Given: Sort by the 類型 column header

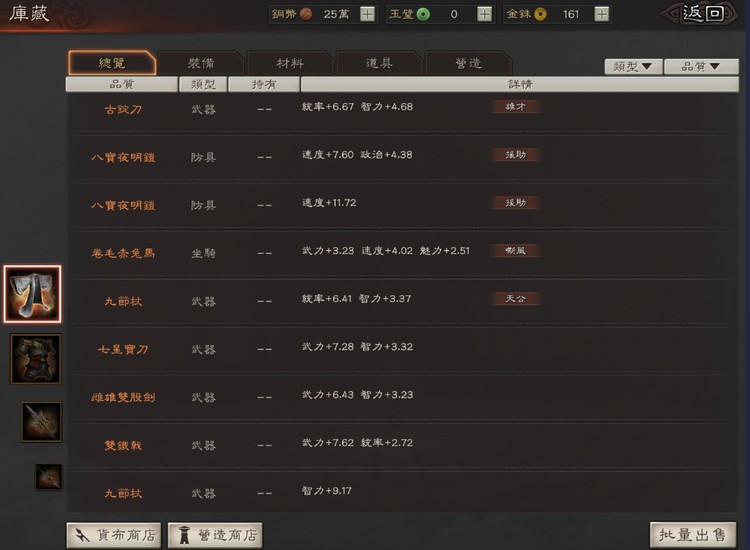Looking at the screenshot, I should 203,84.
